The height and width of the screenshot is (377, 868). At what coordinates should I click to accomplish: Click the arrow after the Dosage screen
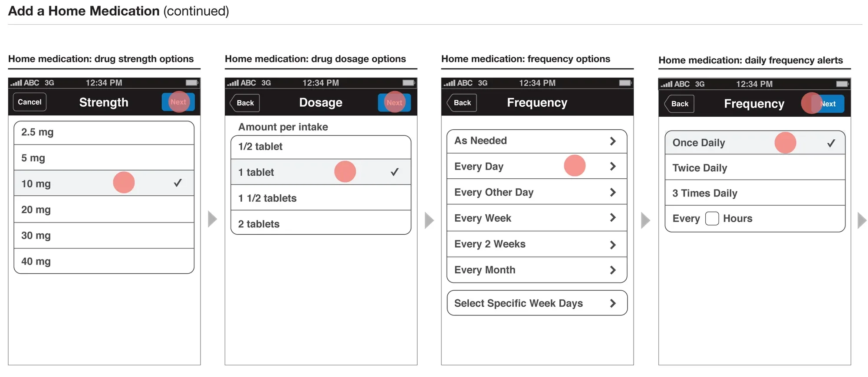[429, 220]
